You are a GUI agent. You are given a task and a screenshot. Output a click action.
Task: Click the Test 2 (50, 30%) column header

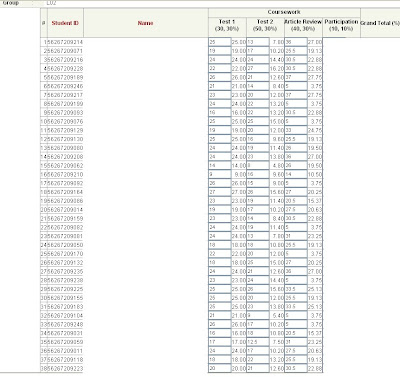click(x=265, y=25)
